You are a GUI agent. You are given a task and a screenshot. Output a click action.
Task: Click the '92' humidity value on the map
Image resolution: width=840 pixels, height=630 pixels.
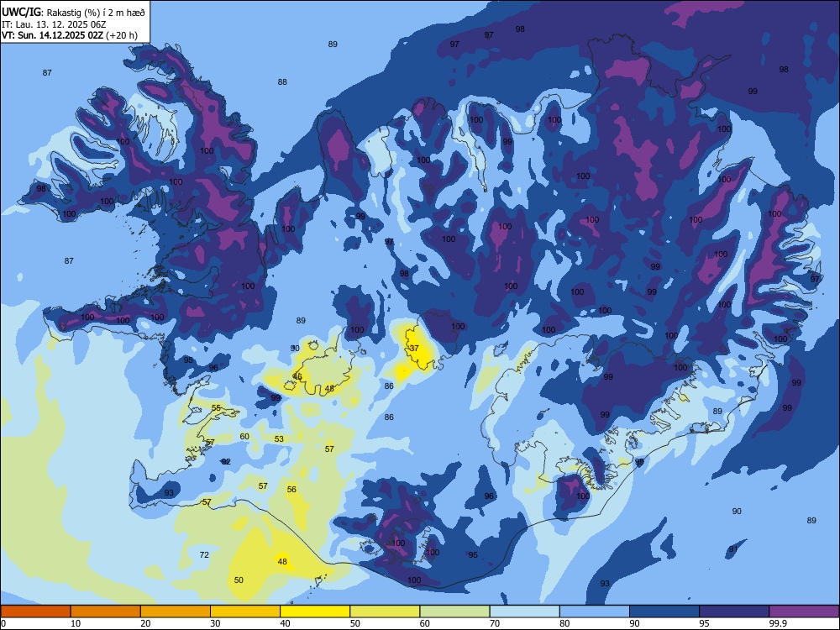[x=226, y=462]
